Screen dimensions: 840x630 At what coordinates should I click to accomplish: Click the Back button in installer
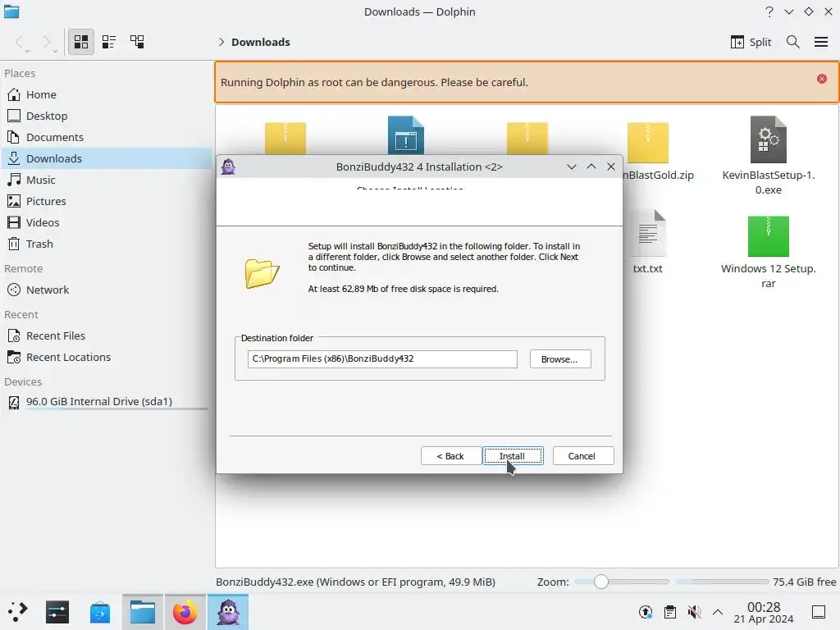[x=450, y=456]
